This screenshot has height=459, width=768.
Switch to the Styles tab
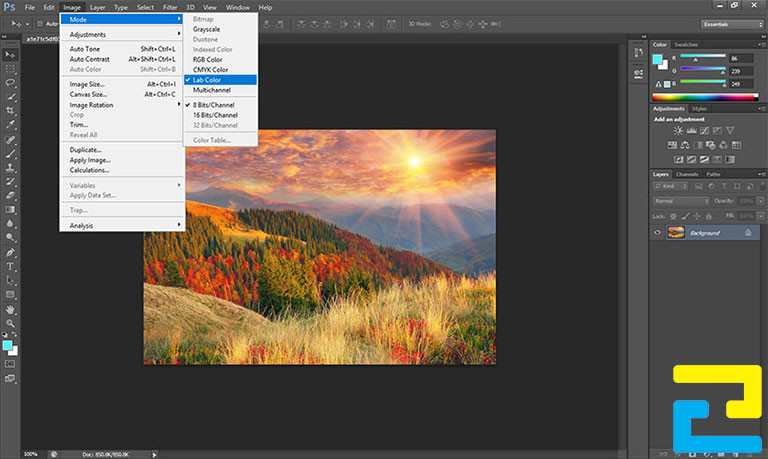tap(699, 109)
